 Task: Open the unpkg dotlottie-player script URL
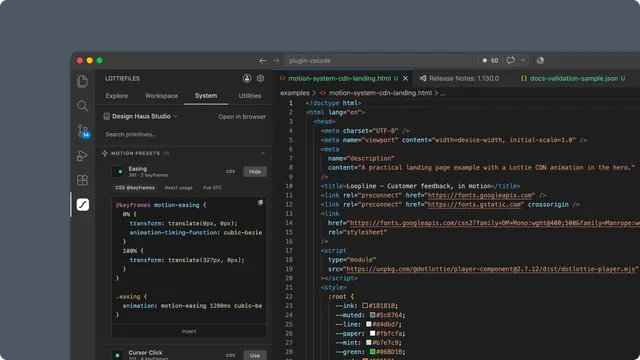(x=491, y=269)
